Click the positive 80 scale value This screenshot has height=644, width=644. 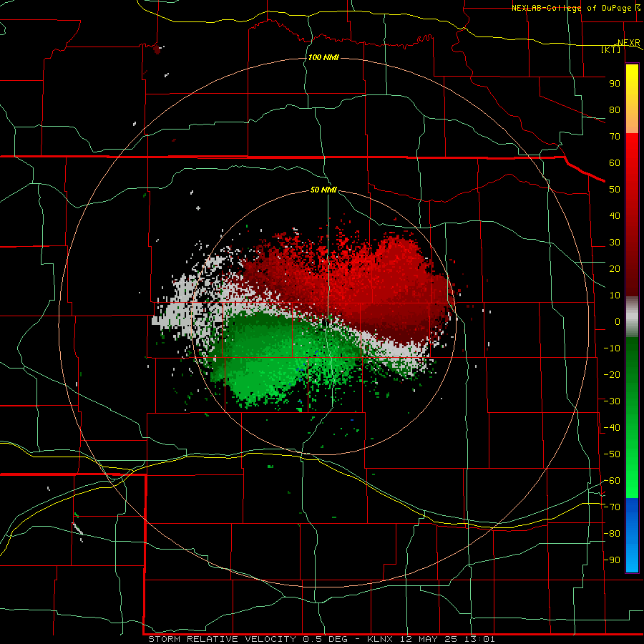pos(615,110)
